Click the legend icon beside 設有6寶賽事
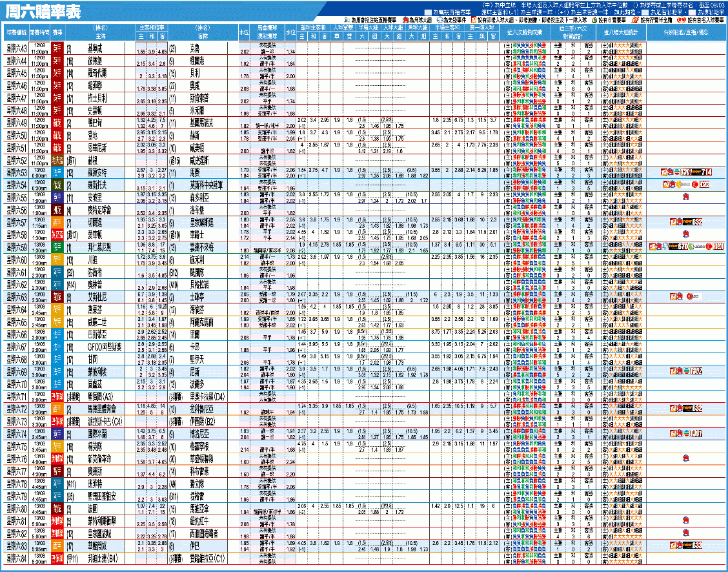The image size is (728, 572). tap(594, 20)
